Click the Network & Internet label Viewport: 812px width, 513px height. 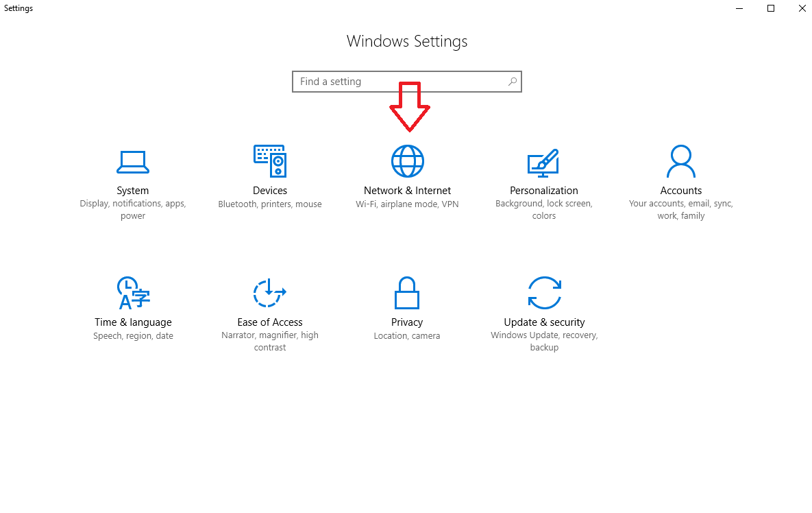407,191
